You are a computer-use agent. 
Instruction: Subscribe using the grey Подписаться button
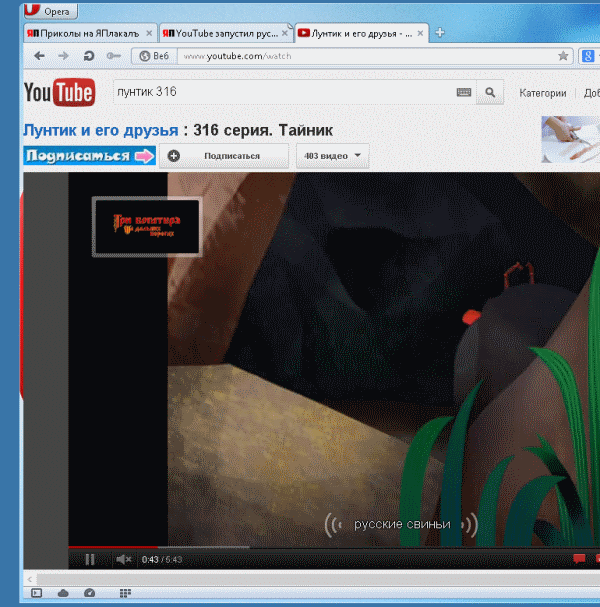click(x=224, y=156)
